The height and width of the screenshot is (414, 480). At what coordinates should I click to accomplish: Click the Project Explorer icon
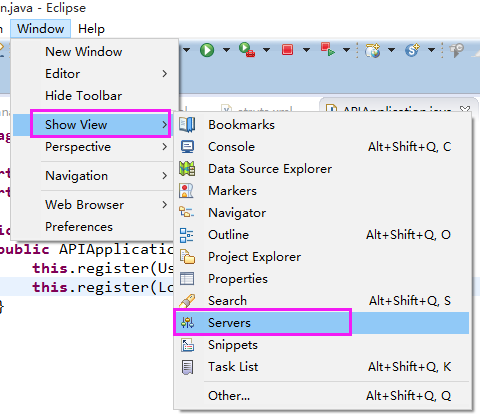(187, 257)
